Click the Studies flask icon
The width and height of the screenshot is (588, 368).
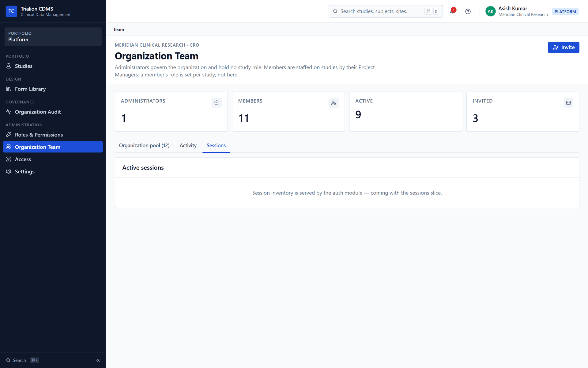[x=9, y=66]
